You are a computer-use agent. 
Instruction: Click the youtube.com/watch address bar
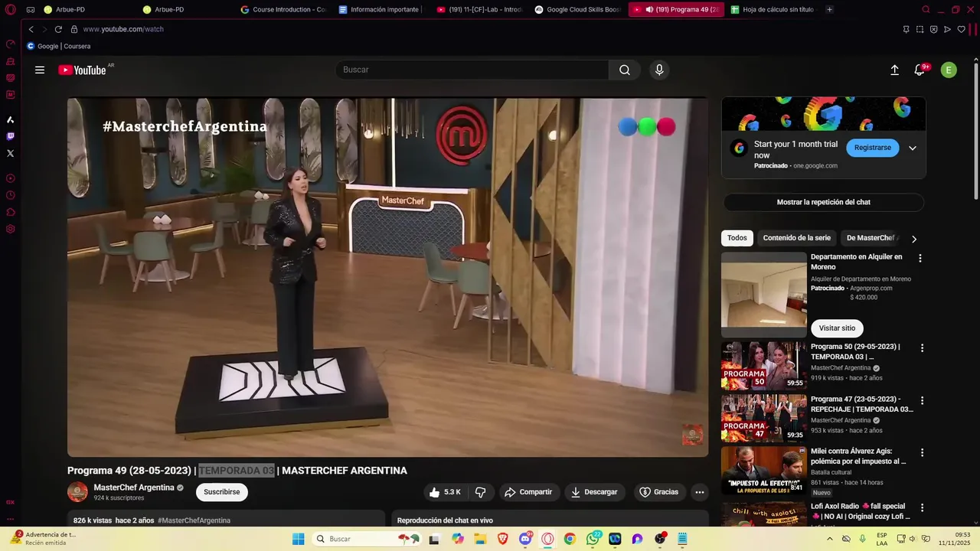[x=123, y=29]
